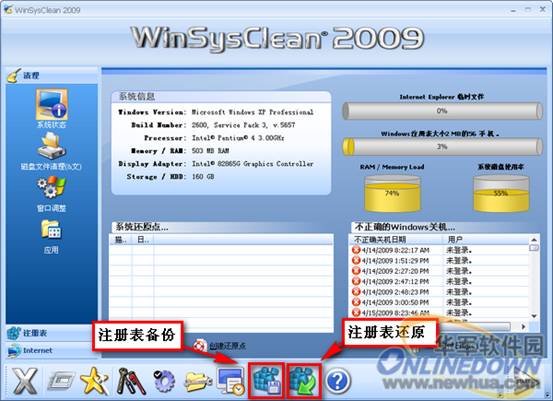Select the yellow star toolbar icon

[x=94, y=381]
